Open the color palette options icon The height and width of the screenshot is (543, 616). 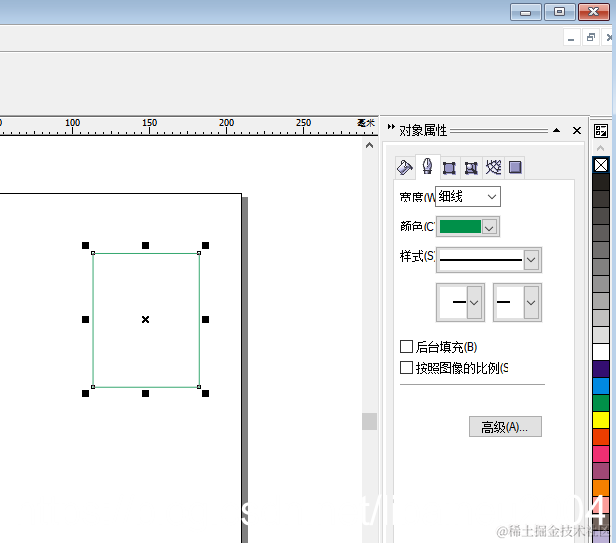601,131
